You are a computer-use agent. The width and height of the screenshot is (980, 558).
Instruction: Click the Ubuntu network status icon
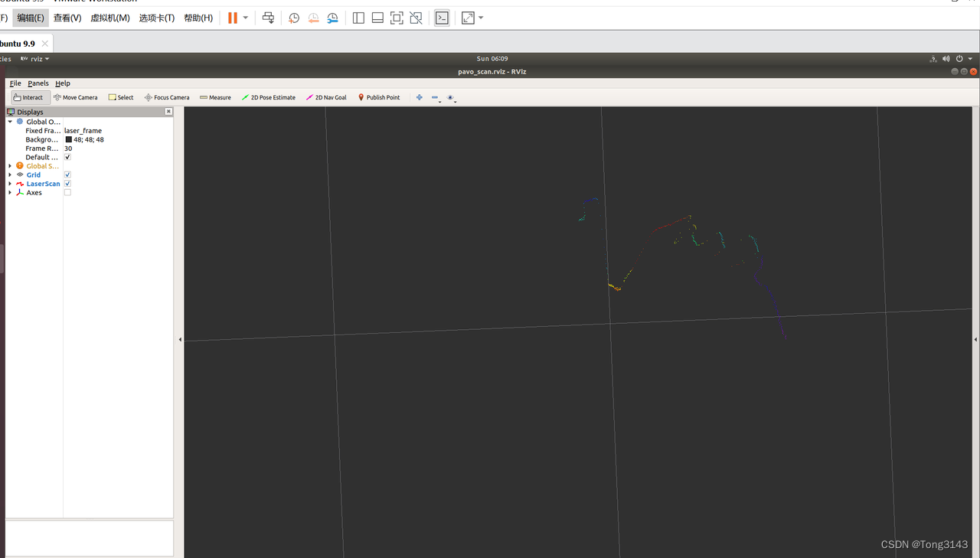click(933, 59)
